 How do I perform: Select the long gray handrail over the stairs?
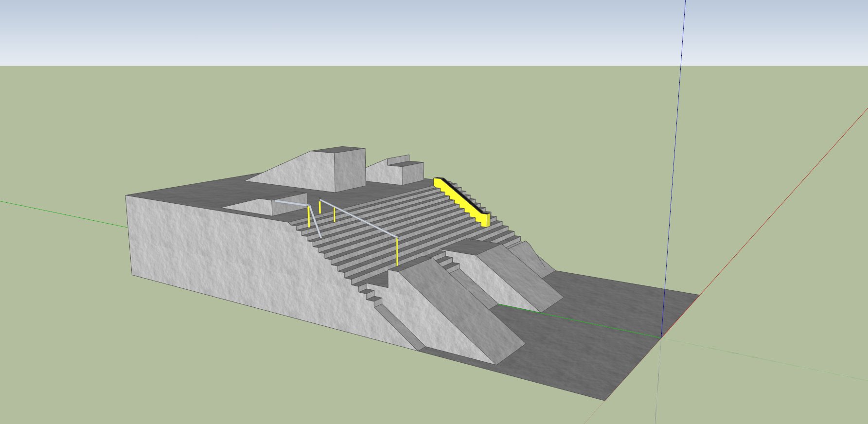(x=358, y=218)
